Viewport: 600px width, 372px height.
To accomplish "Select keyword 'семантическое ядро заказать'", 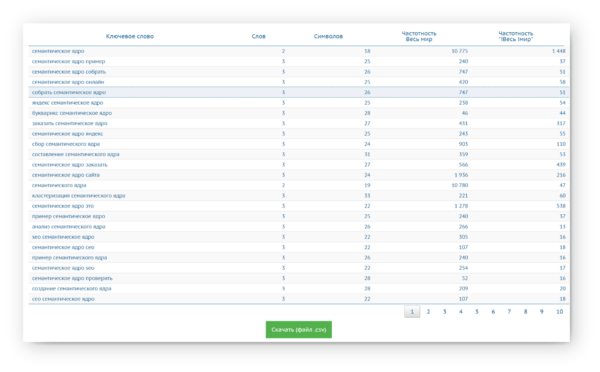I will 69,165.
